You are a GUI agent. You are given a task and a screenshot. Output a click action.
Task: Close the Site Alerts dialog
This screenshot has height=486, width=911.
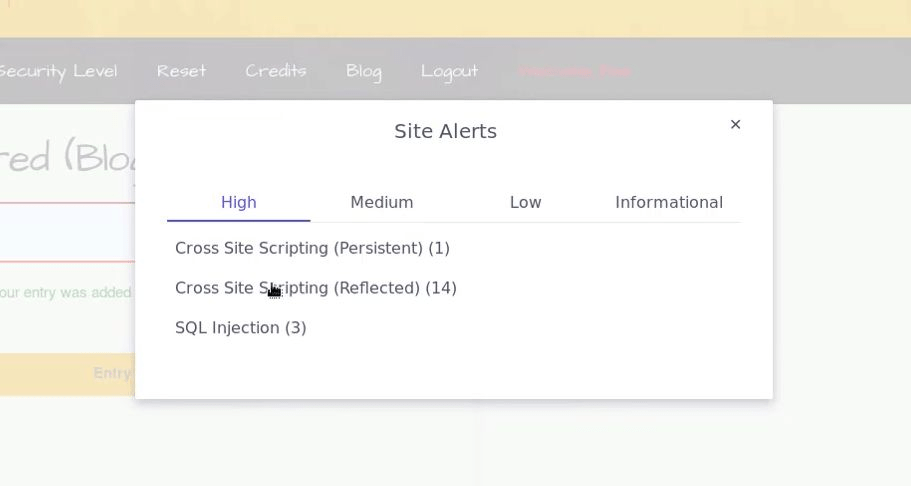tap(735, 125)
